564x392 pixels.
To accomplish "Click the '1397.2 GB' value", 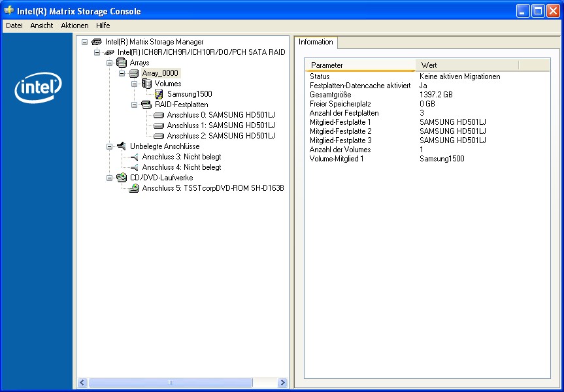I will [x=436, y=95].
